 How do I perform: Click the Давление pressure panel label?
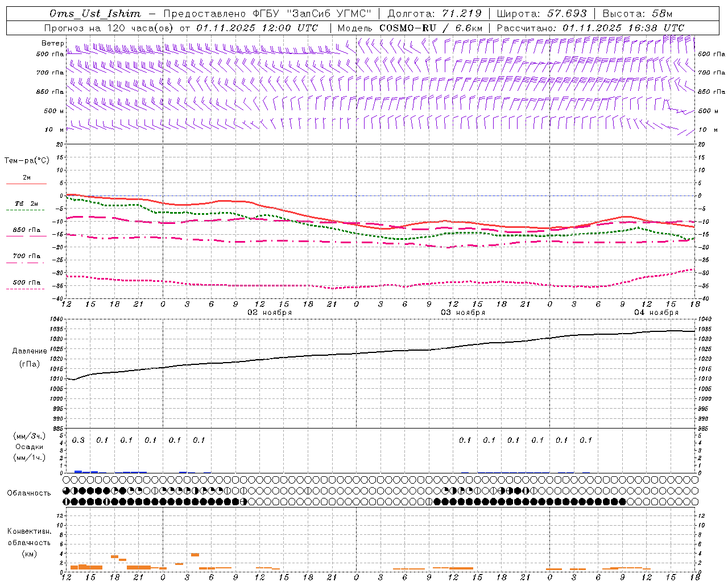(x=30, y=351)
